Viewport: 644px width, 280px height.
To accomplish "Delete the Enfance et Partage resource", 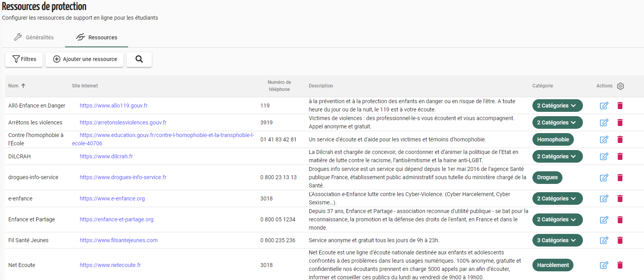I will pyautogui.click(x=620, y=220).
